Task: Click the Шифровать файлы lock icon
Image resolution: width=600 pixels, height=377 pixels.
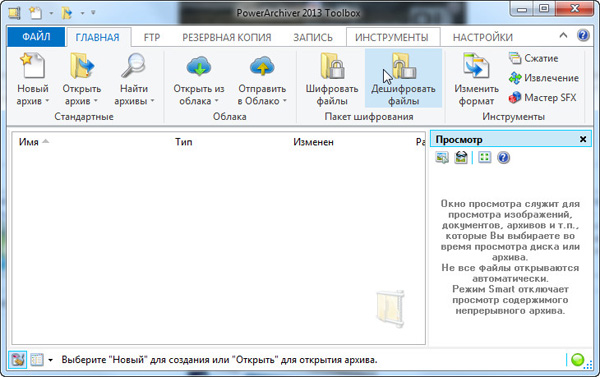Action: click(x=332, y=66)
